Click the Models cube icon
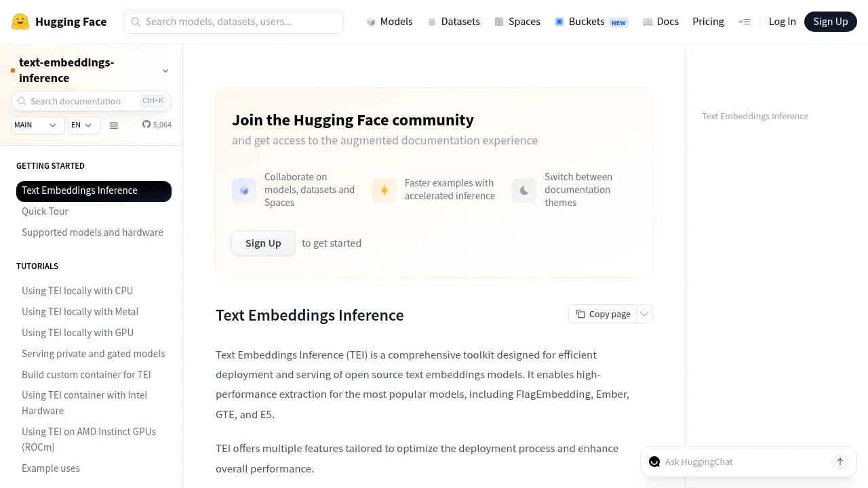Image resolution: width=868 pixels, height=488 pixels. tap(371, 22)
